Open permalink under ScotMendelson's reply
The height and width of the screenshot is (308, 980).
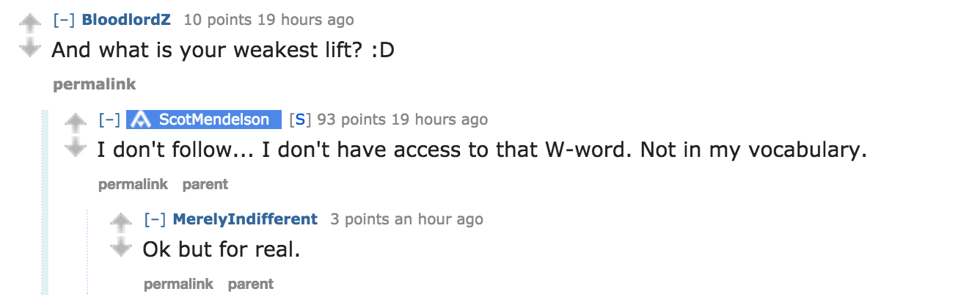point(133,184)
